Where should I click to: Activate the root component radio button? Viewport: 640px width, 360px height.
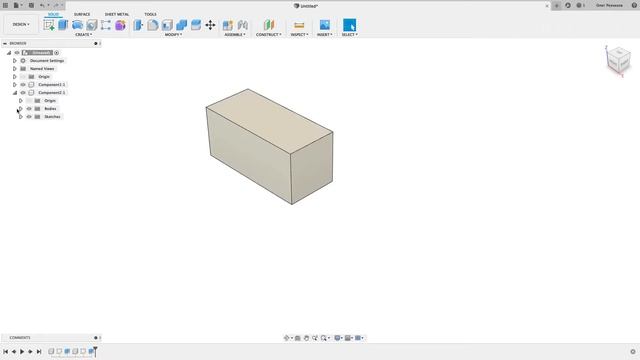56,53
